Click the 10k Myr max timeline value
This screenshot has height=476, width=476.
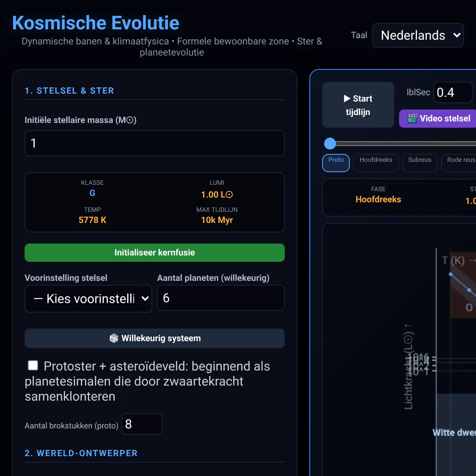tap(217, 220)
